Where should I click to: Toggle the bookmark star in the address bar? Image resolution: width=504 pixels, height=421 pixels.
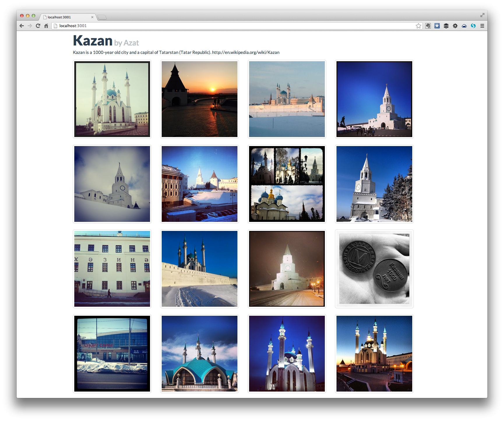(x=419, y=26)
